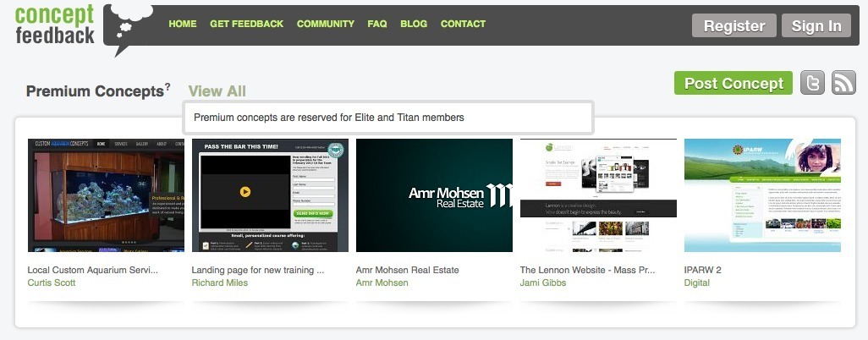Viewport: 868px width, 340px height.
Task: Play the video in Landing page thumbnail
Action: (x=245, y=192)
